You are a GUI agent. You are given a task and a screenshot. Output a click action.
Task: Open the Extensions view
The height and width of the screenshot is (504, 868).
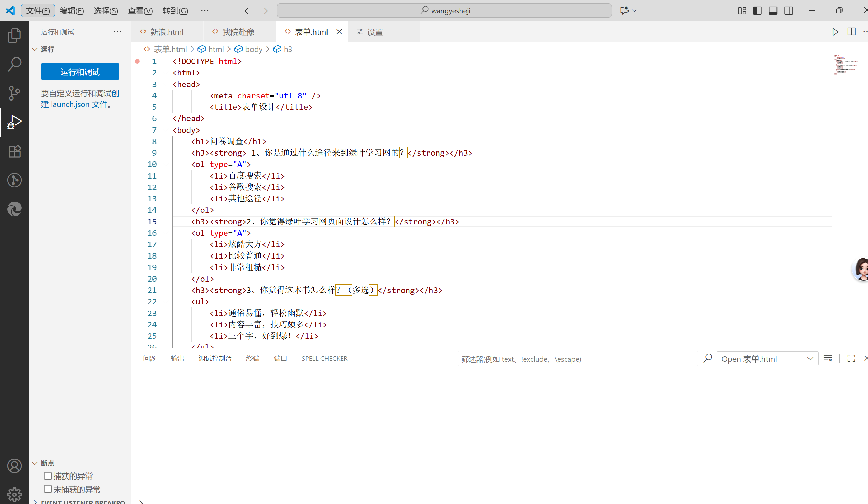point(14,151)
